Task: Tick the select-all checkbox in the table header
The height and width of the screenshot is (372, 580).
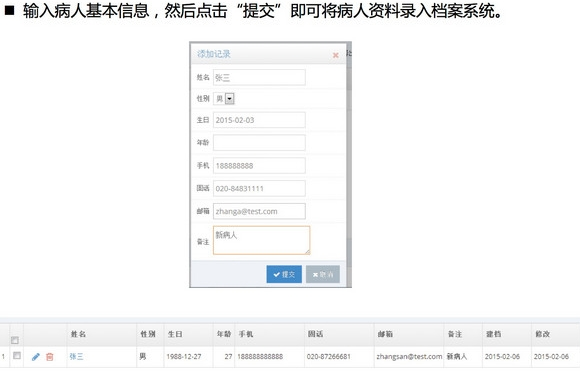Action: coord(15,340)
